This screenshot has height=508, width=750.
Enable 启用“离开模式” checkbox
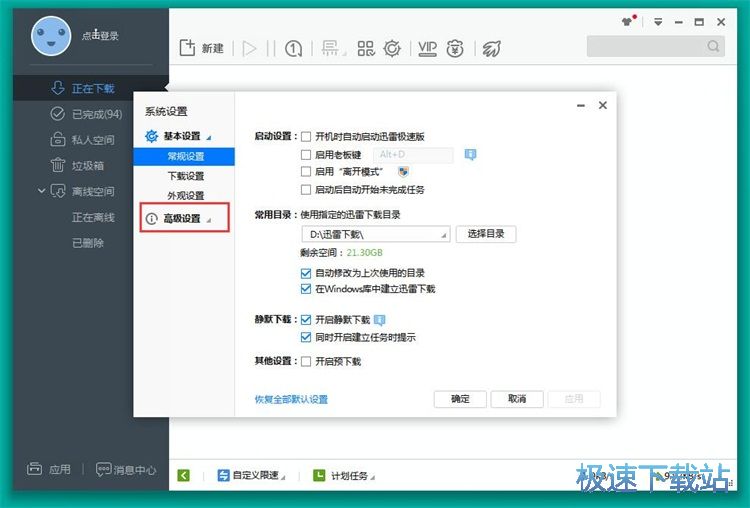[x=306, y=171]
